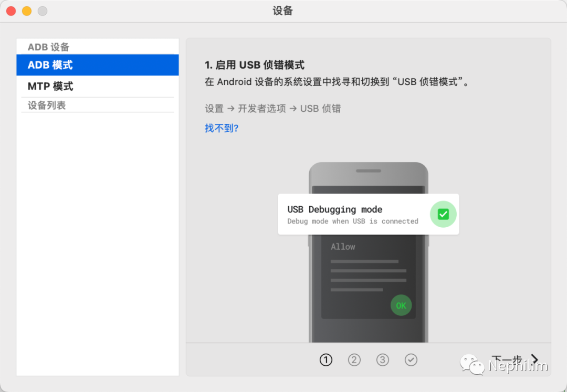567x392 pixels.
Task: Tap Allow inside the phone illustration
Action: (343, 247)
